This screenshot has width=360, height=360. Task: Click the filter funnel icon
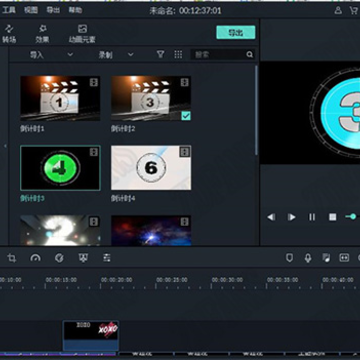(160, 54)
